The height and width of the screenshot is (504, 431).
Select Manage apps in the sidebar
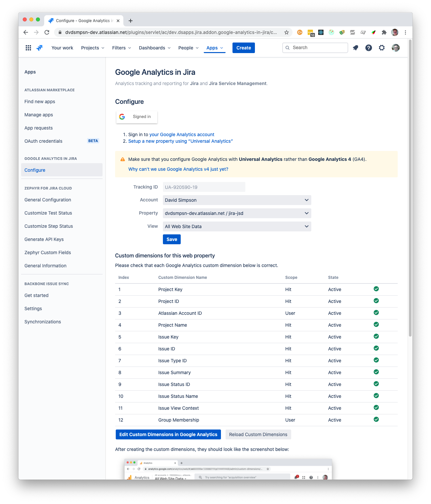pyautogui.click(x=39, y=115)
